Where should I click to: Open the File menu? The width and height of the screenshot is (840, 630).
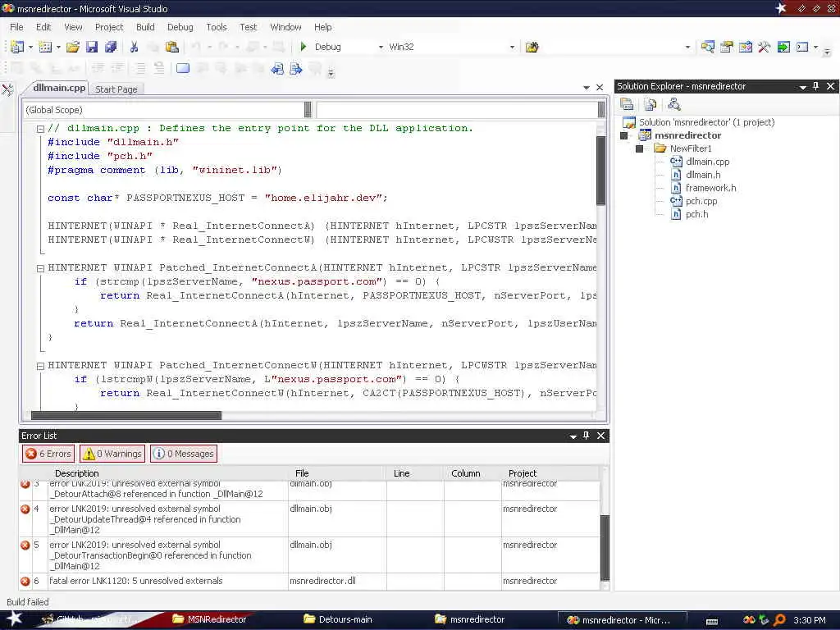pyautogui.click(x=16, y=27)
